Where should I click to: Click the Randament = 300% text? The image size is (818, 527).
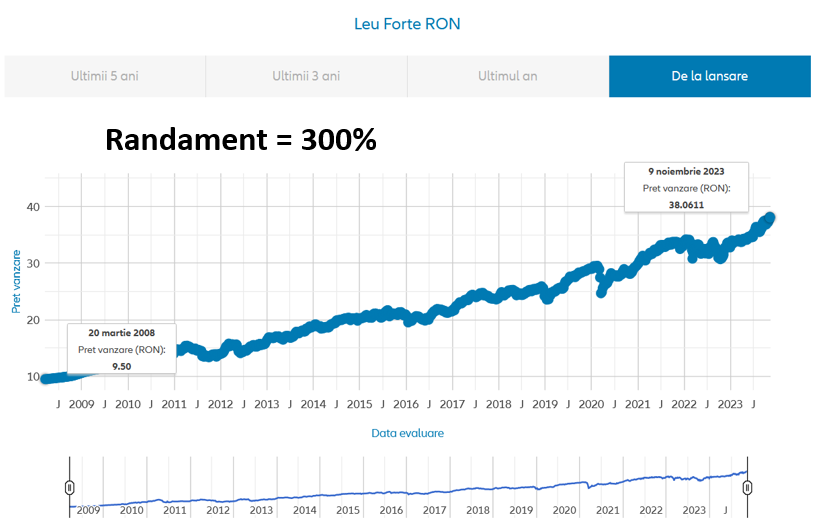pyautogui.click(x=240, y=140)
